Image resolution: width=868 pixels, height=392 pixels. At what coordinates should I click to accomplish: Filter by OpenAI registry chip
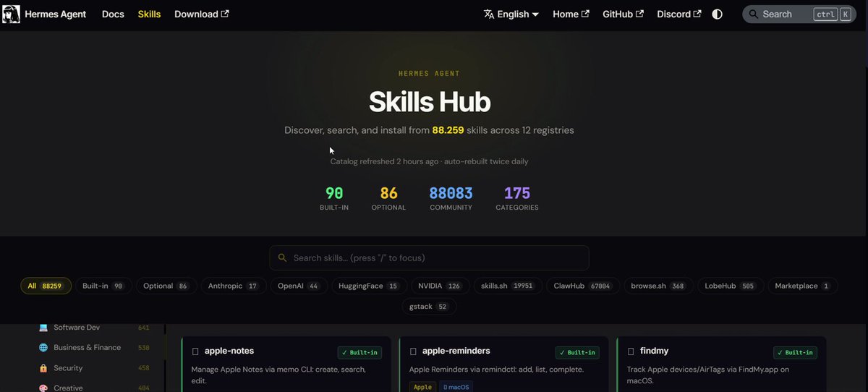298,286
